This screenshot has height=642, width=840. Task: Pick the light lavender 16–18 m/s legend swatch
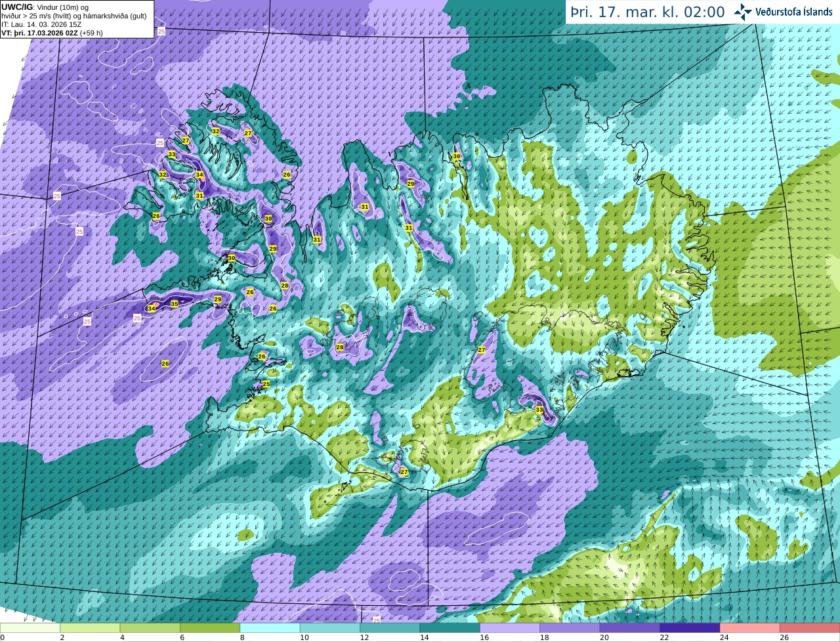(x=510, y=628)
